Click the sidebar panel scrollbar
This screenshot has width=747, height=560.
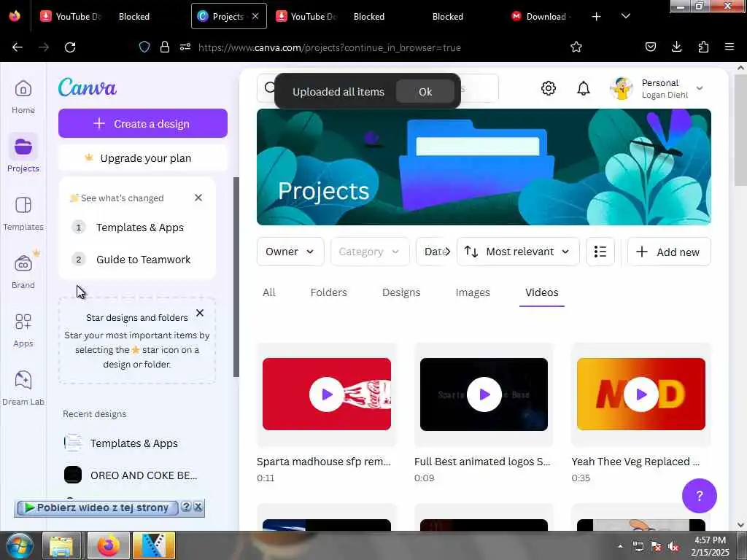coord(236,276)
